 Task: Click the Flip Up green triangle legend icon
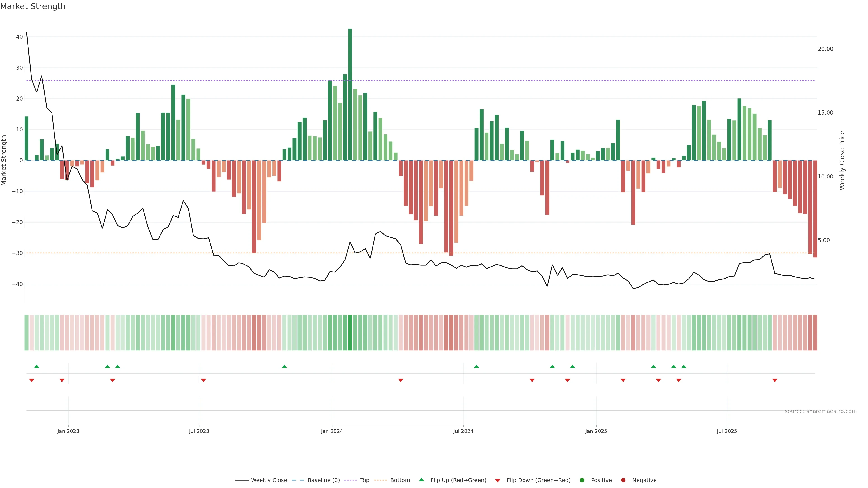tap(421, 480)
